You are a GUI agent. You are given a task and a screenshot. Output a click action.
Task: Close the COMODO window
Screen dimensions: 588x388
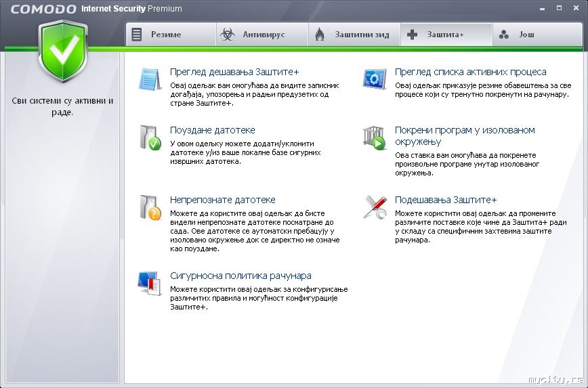click(576, 8)
